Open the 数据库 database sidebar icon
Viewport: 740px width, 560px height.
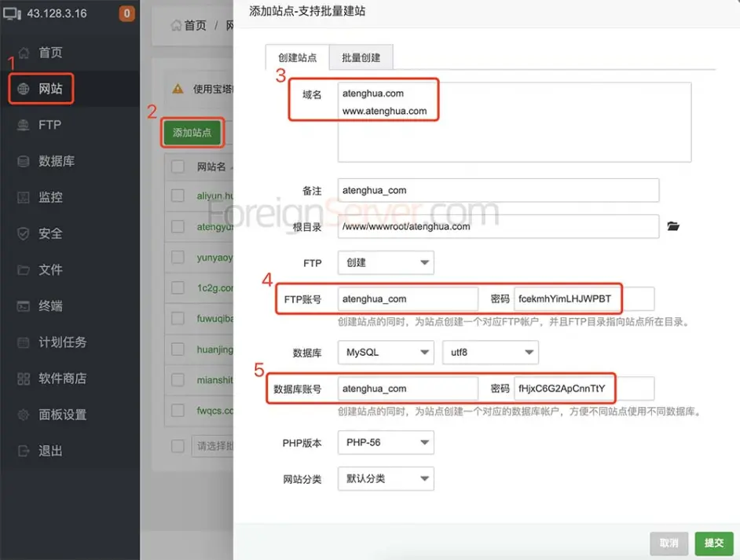(24, 161)
